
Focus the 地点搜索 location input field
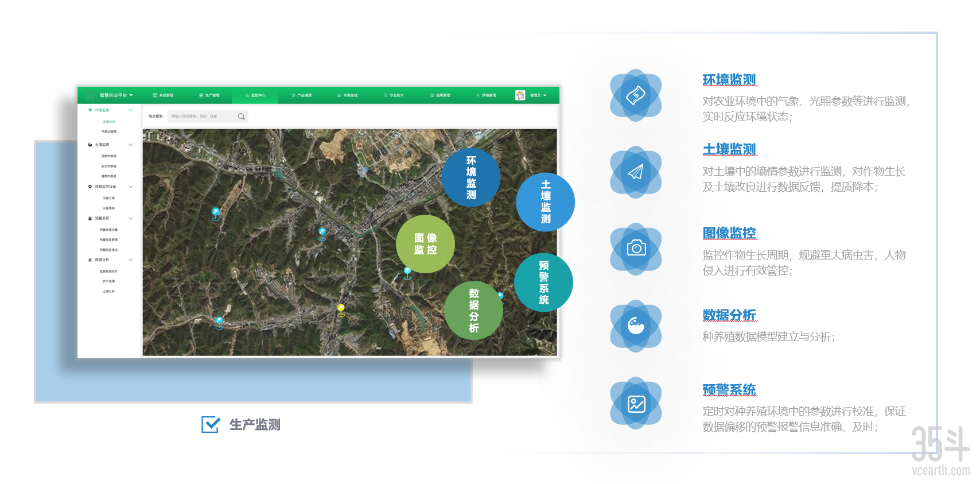tap(208, 116)
